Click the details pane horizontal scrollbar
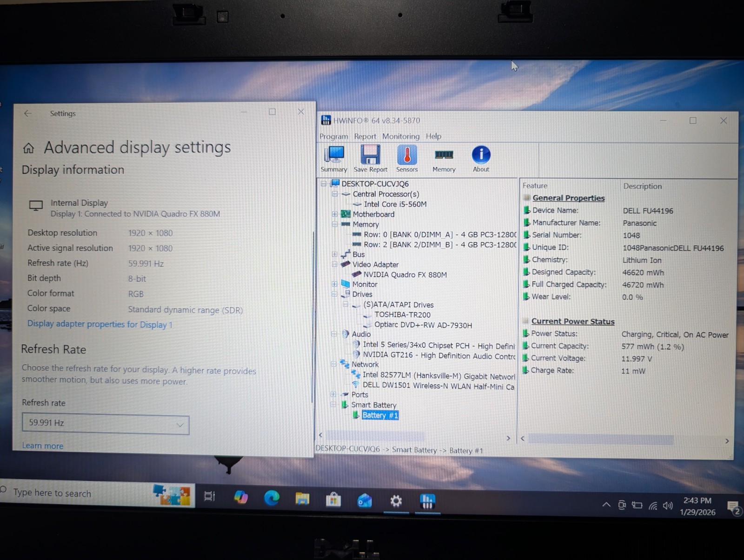 point(601,439)
